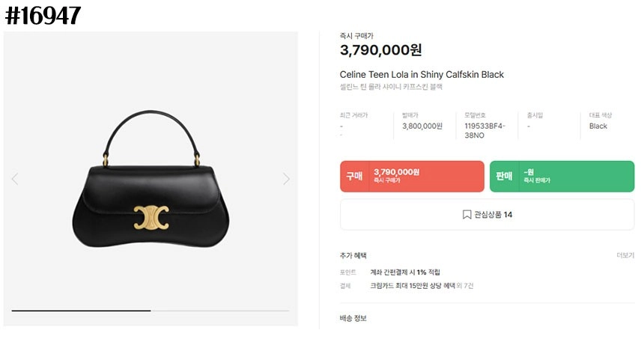The height and width of the screenshot is (357, 644).
Task: Click the image carousel progress bar
Action: 151,311
